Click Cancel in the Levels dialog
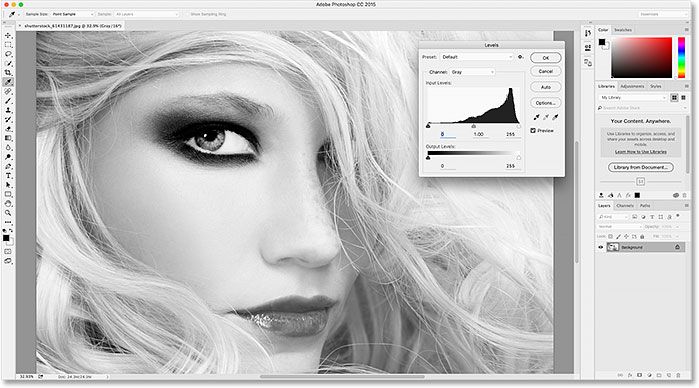 pos(546,71)
